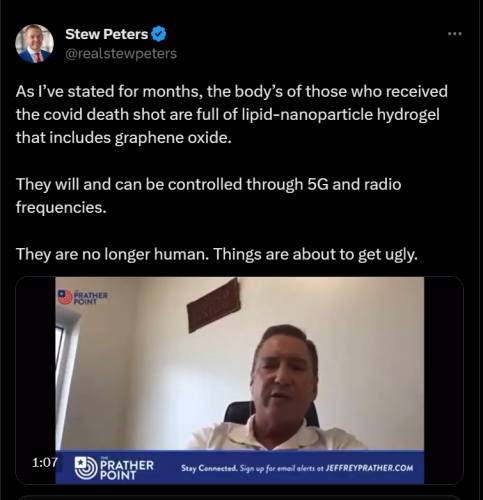Click the sentence mentioning 5G and radio frequencies
The image size is (483, 500).
[x=208, y=196]
